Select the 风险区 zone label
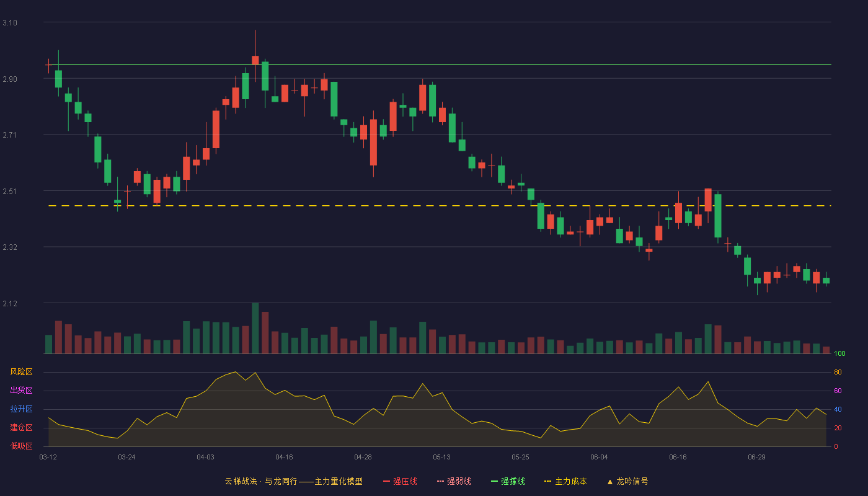The height and width of the screenshot is (496, 868). [x=21, y=372]
